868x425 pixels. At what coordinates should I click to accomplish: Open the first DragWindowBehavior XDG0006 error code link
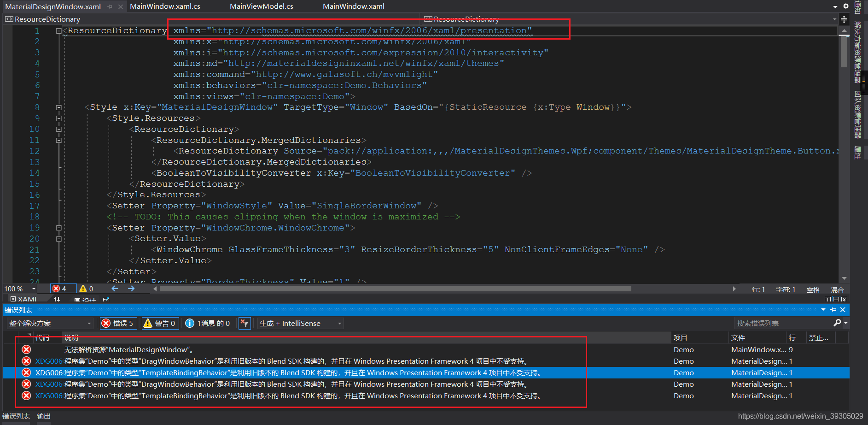pyautogui.click(x=49, y=361)
